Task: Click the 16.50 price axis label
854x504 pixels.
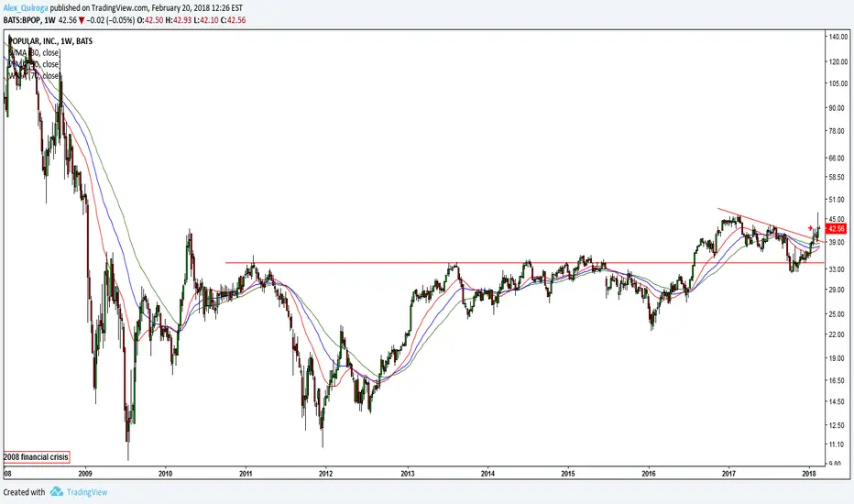Action: (x=838, y=380)
